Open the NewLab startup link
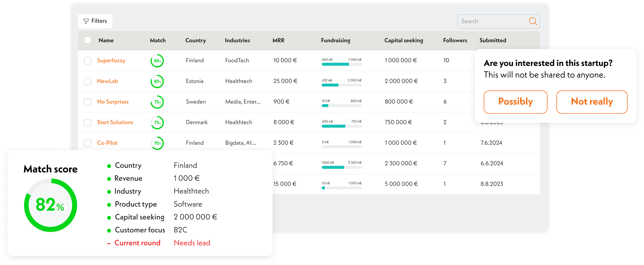Image resolution: width=644 pixels, height=265 pixels. [x=107, y=81]
